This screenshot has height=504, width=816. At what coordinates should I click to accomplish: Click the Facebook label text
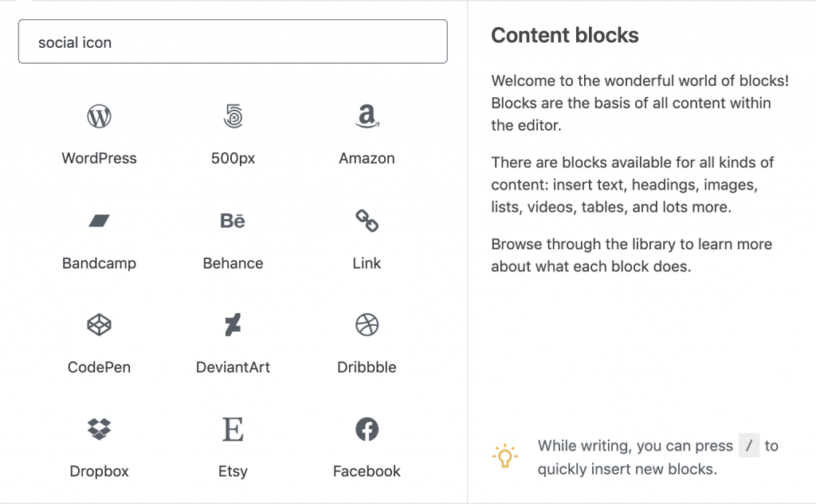coord(367,471)
